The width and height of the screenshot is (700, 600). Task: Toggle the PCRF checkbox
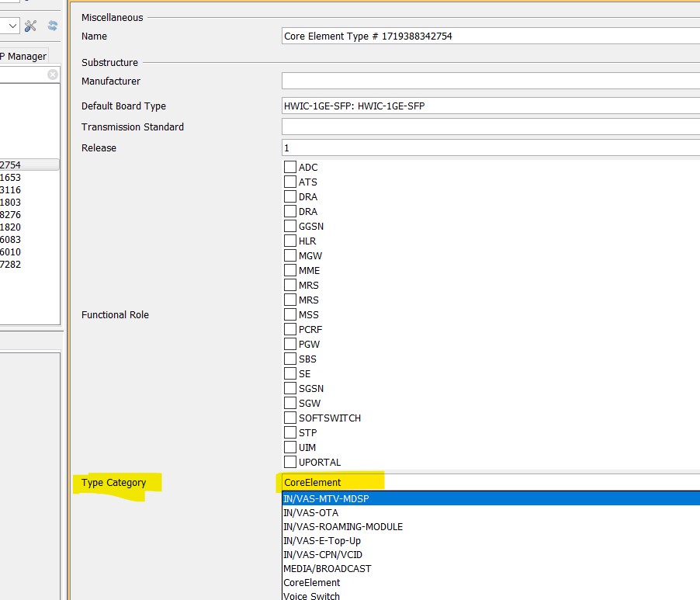pyautogui.click(x=290, y=329)
